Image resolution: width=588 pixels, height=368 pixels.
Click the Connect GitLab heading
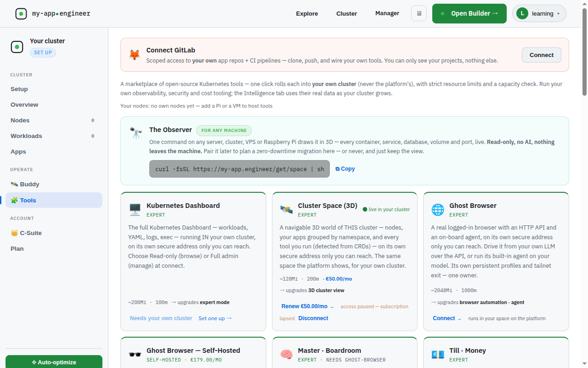coord(171,50)
